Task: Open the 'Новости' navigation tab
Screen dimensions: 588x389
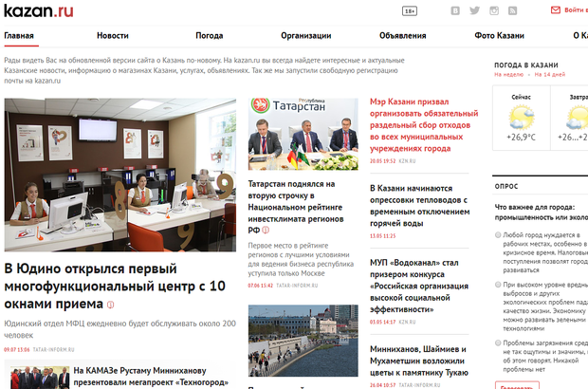Action: 112,35
